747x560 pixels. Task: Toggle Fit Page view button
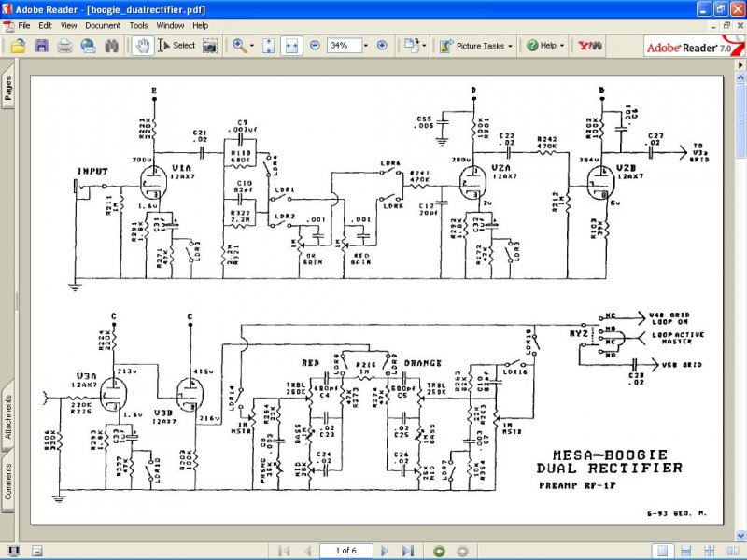tap(268, 46)
